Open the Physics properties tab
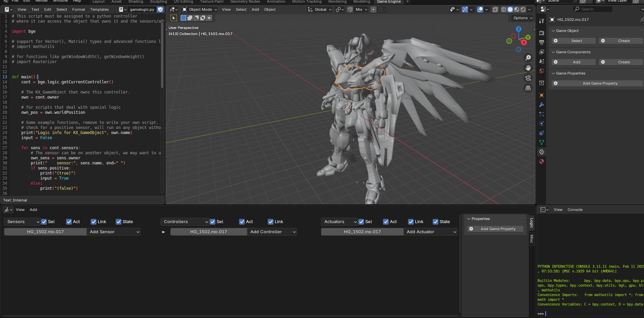Image resolution: width=644 pixels, height=318 pixels. tap(542, 124)
